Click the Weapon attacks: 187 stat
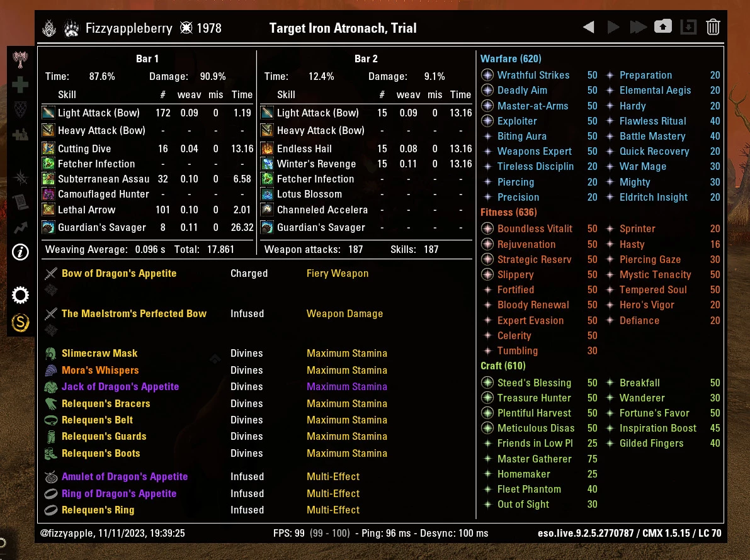The image size is (750, 560). coord(314,249)
